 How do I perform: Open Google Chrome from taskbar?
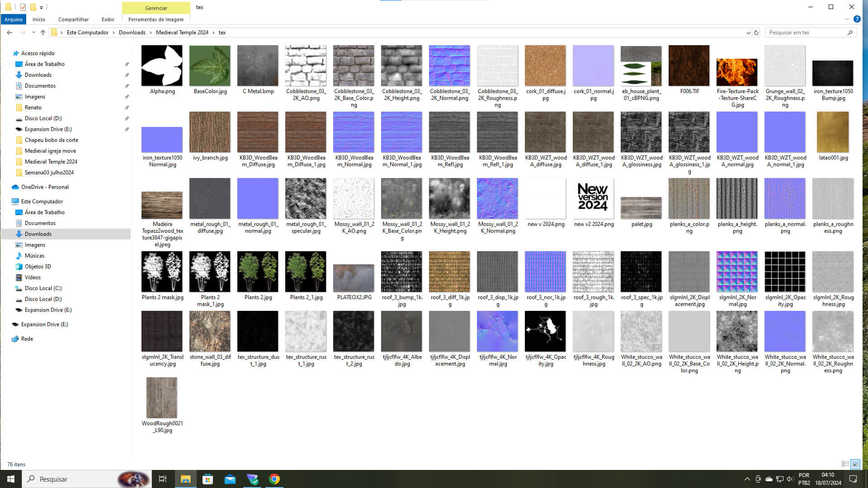click(x=274, y=479)
